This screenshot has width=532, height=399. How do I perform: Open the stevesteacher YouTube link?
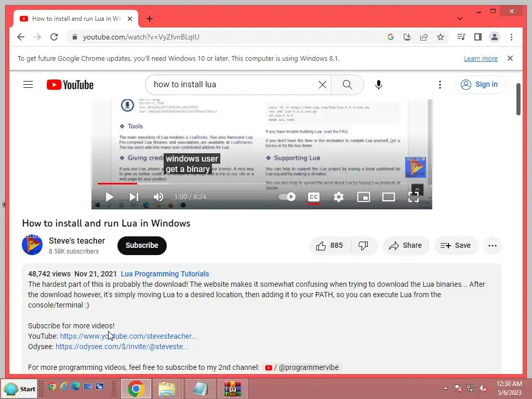(x=128, y=336)
